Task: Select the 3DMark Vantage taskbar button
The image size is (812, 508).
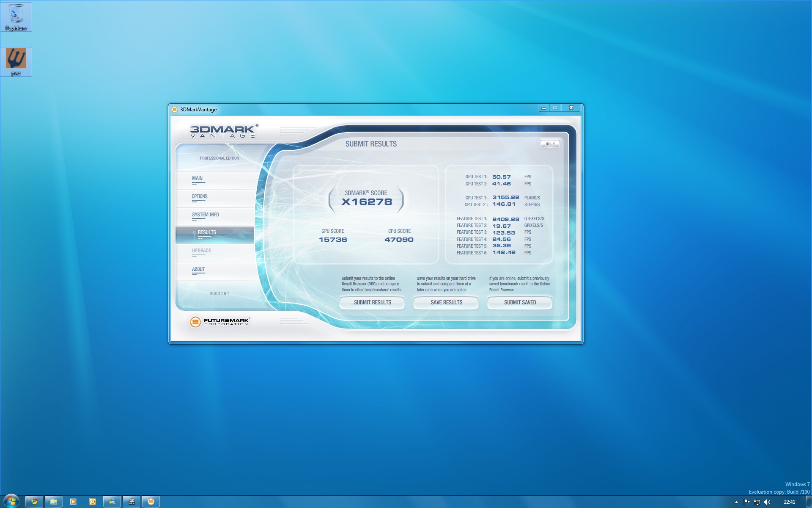Action: [x=151, y=502]
